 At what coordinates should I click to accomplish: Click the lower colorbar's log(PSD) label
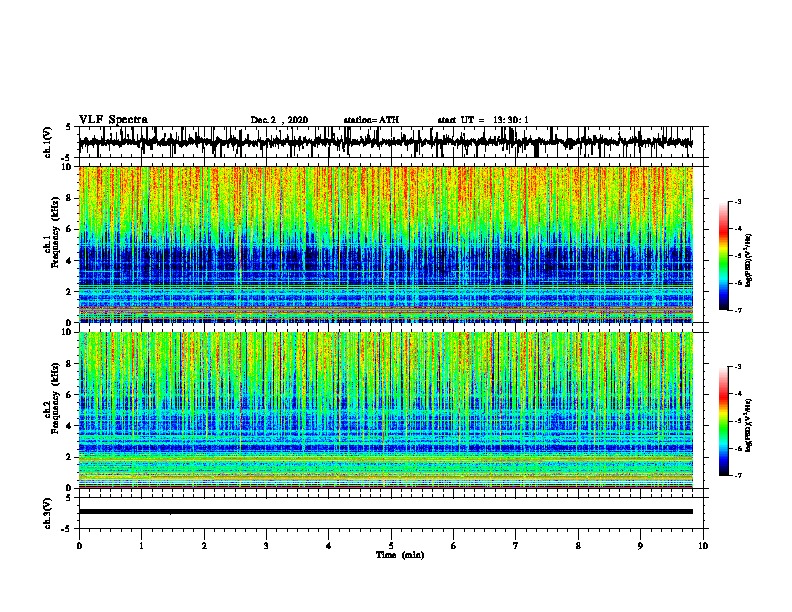click(x=749, y=425)
